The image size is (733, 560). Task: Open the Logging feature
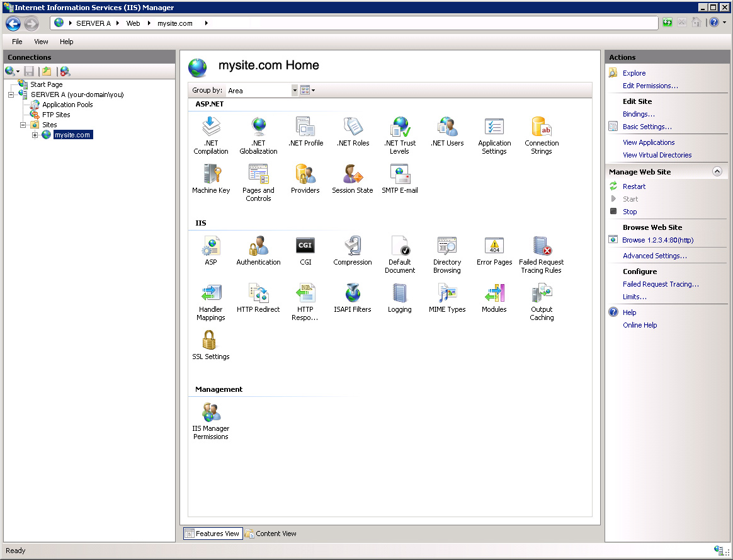click(400, 298)
